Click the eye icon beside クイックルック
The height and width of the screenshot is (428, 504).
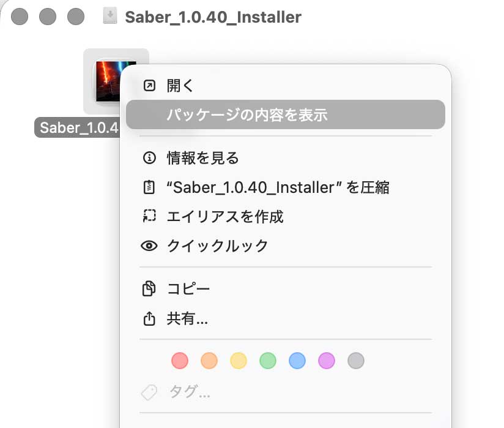(149, 246)
